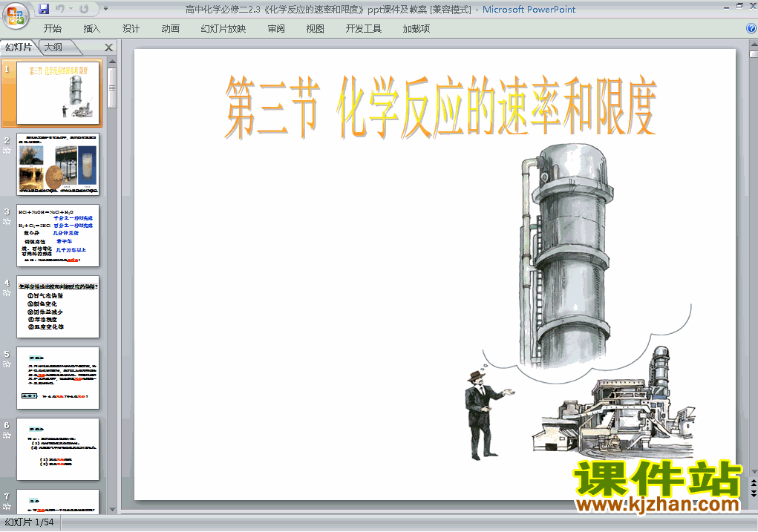Screen dimensions: 758x532
Task: Restore down the PowerPoint window
Action: (x=739, y=6)
